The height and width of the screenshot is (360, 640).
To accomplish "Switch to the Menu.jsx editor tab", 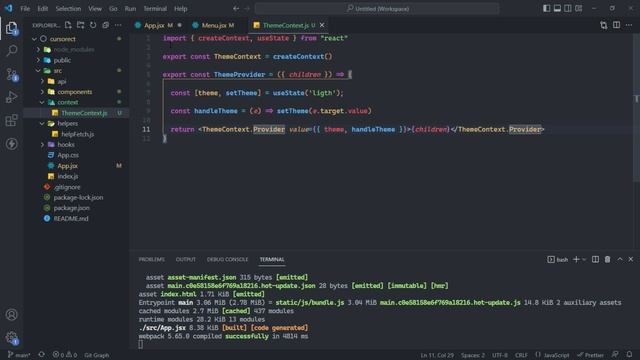I will point(218,25).
